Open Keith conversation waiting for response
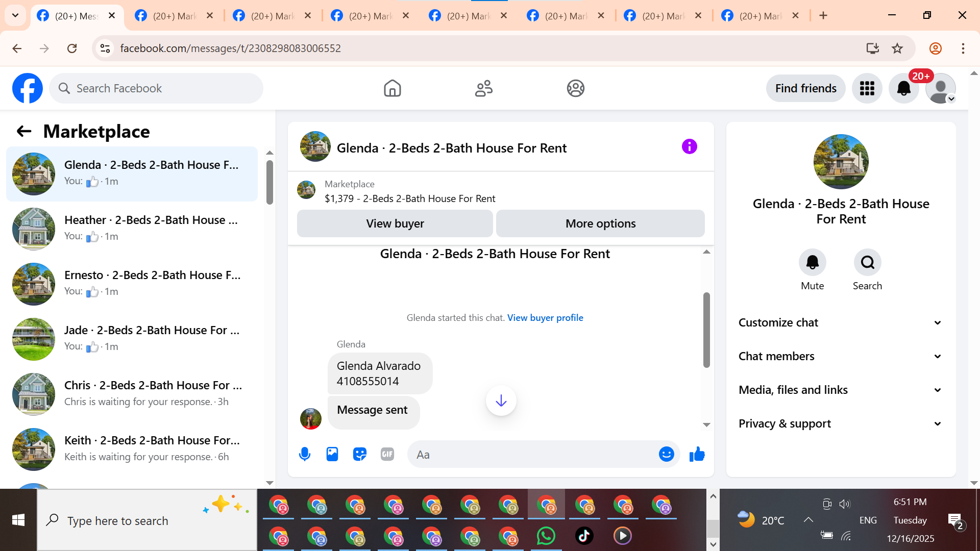Image resolution: width=980 pixels, height=551 pixels. 132,449
